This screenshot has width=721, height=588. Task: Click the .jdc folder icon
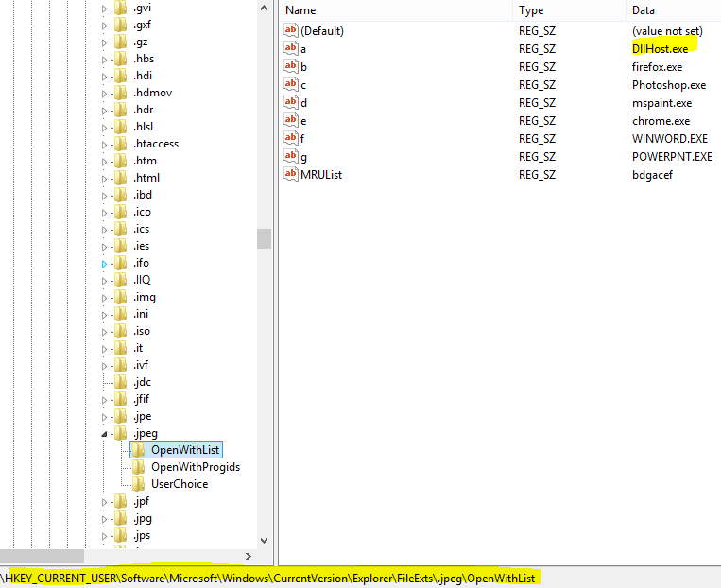pos(120,382)
